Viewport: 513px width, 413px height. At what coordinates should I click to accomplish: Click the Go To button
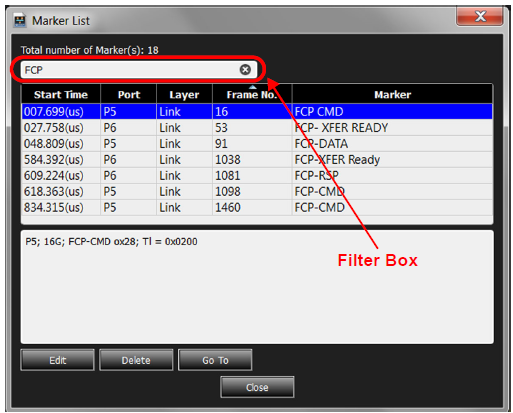click(215, 360)
